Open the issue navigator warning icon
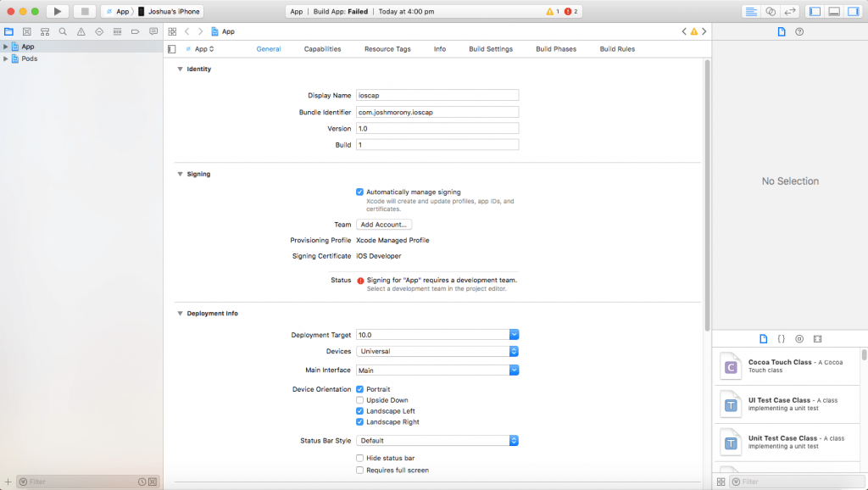Image resolution: width=868 pixels, height=490 pixels. click(x=81, y=31)
